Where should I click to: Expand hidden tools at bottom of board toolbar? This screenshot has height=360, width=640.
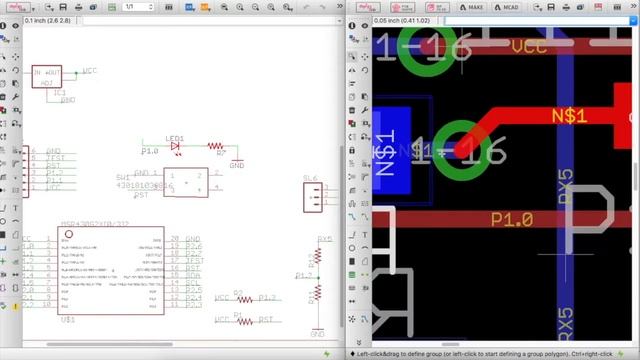pos(359,342)
